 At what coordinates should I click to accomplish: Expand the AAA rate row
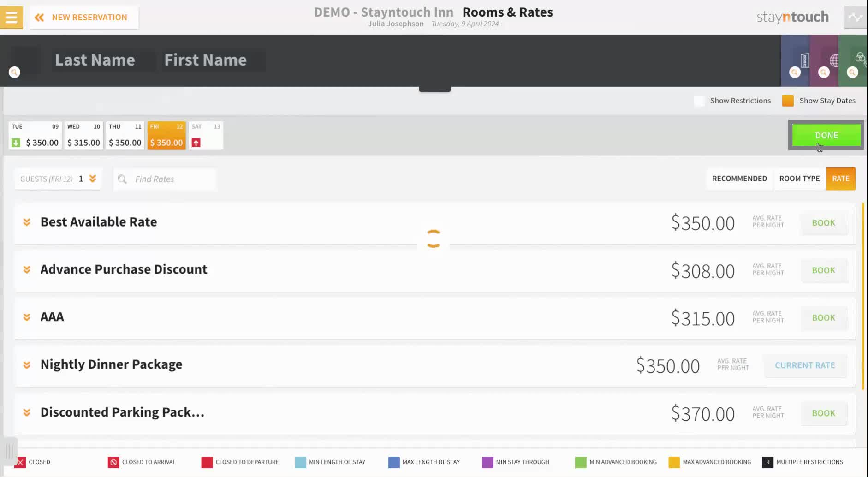27,317
